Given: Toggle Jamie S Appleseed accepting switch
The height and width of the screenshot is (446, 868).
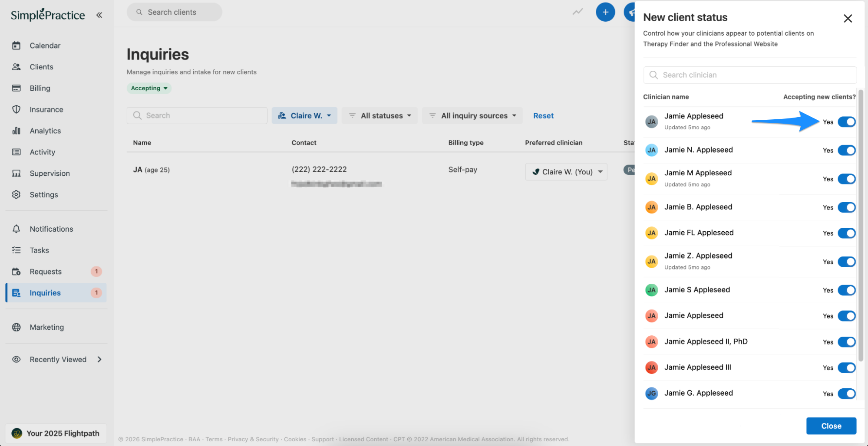Looking at the screenshot, I should (x=847, y=290).
